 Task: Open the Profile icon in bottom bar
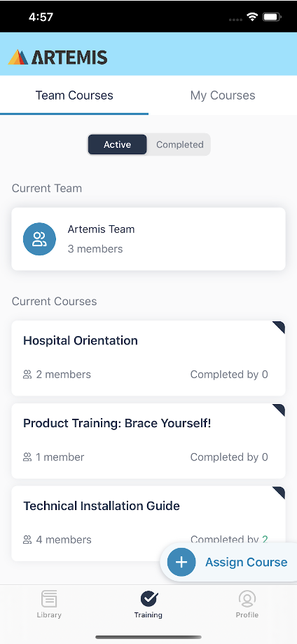pyautogui.click(x=247, y=599)
